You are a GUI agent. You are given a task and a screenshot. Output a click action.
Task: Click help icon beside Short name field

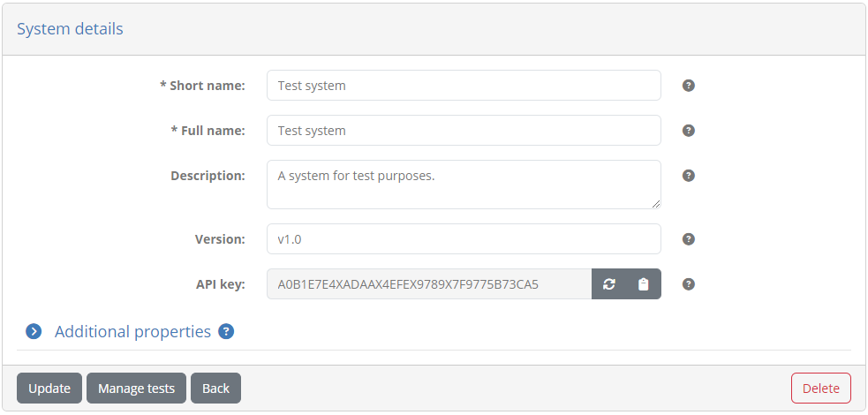[x=688, y=86]
